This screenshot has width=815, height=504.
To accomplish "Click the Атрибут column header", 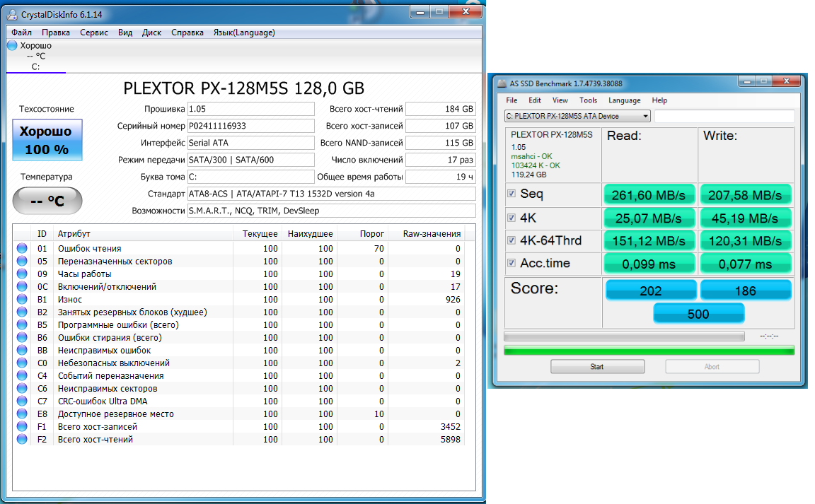I will (x=74, y=234).
